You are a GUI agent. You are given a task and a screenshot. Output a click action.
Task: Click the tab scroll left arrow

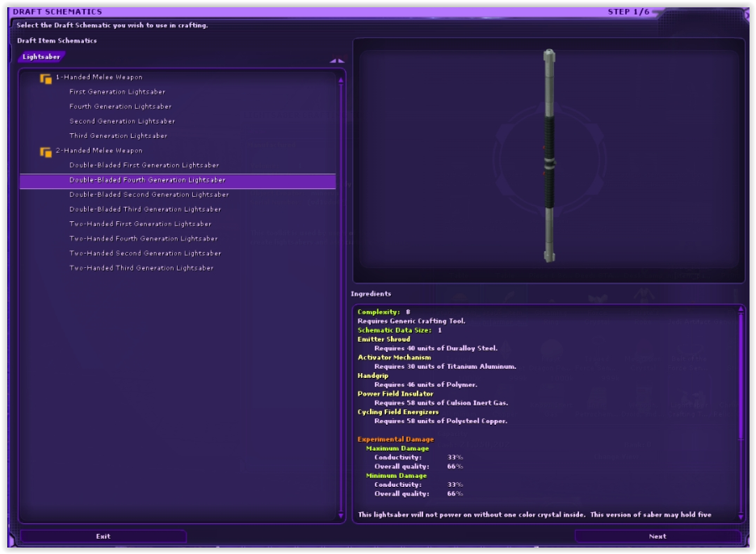click(333, 61)
